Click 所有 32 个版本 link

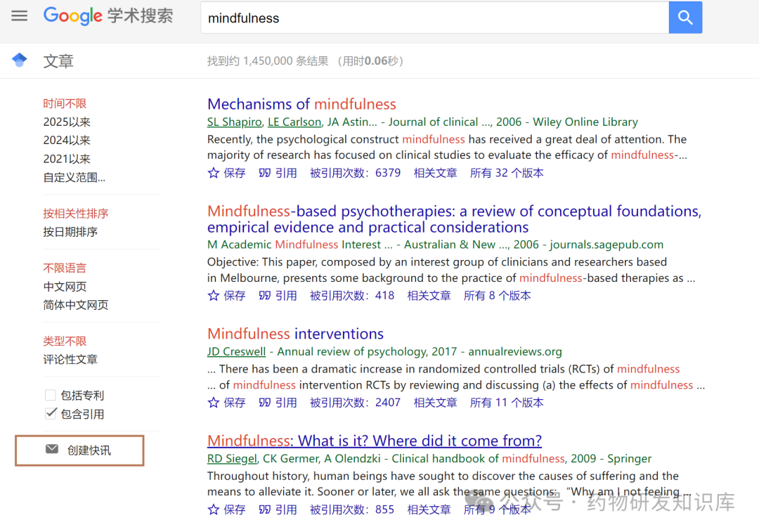coord(506,173)
